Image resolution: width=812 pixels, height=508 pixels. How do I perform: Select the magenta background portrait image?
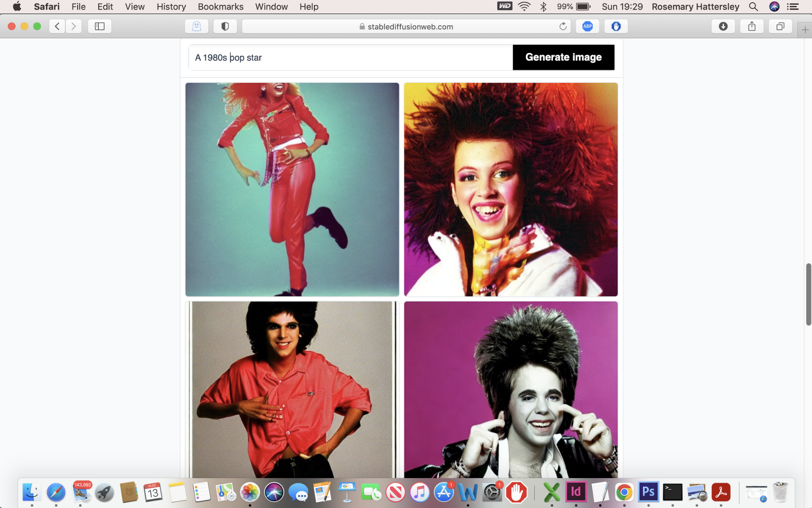pyautogui.click(x=510, y=389)
